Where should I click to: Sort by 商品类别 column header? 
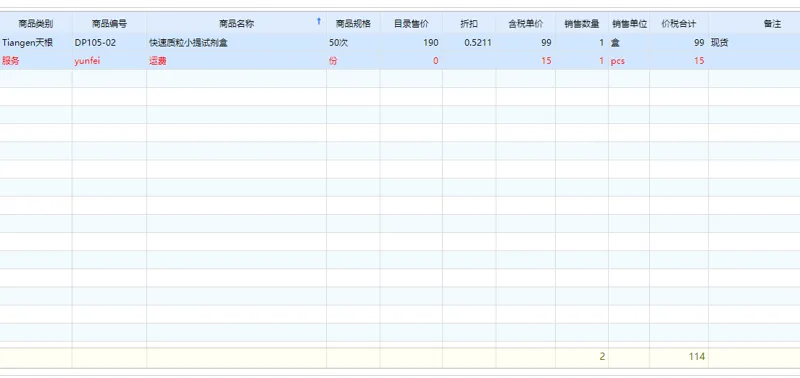click(36, 23)
